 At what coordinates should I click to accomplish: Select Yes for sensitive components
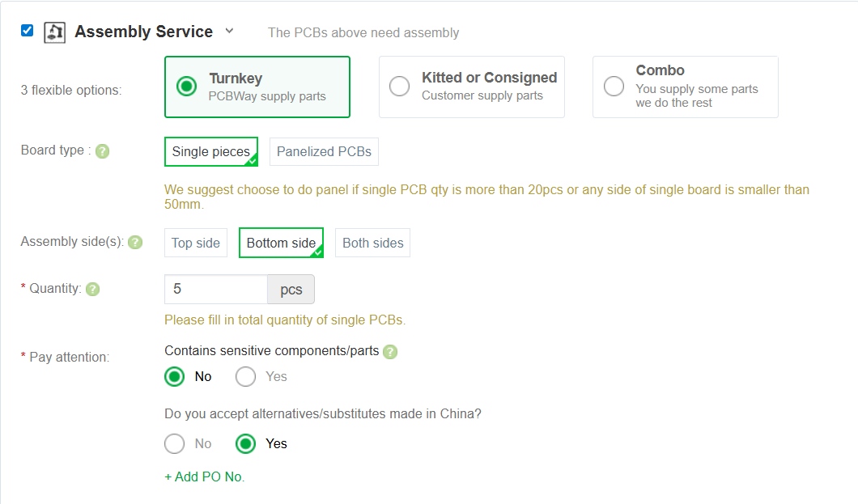(246, 376)
